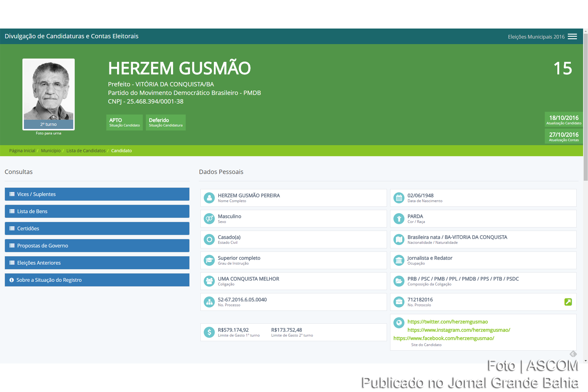Click the site title Divulgação de Candidaturas
This screenshot has width=588, height=392.
tap(72, 36)
